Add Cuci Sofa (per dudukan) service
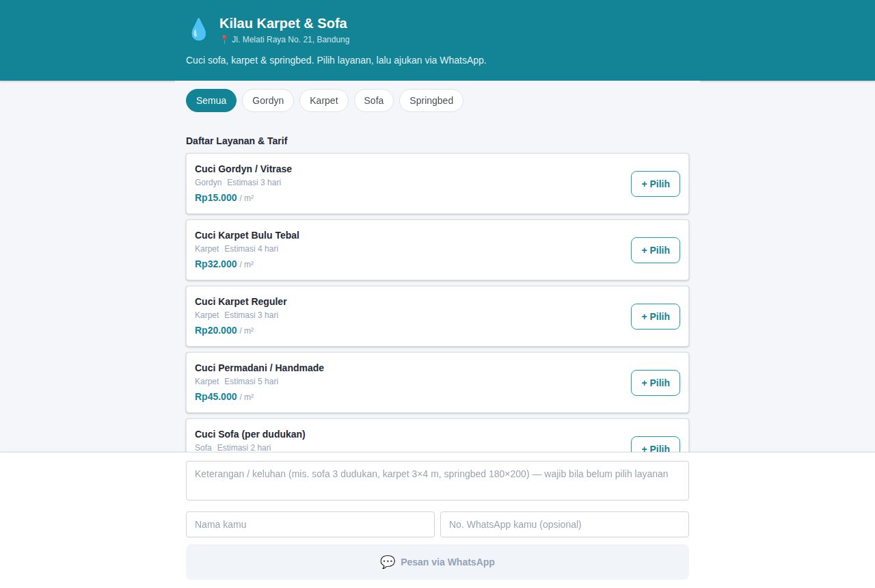The image size is (875, 588). click(656, 444)
